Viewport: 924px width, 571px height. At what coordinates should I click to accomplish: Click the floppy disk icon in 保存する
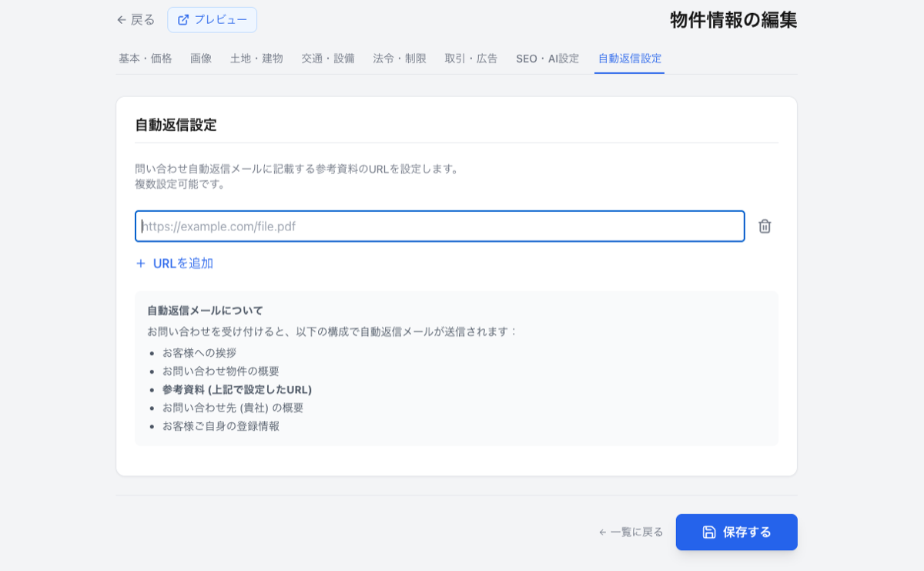tap(709, 532)
